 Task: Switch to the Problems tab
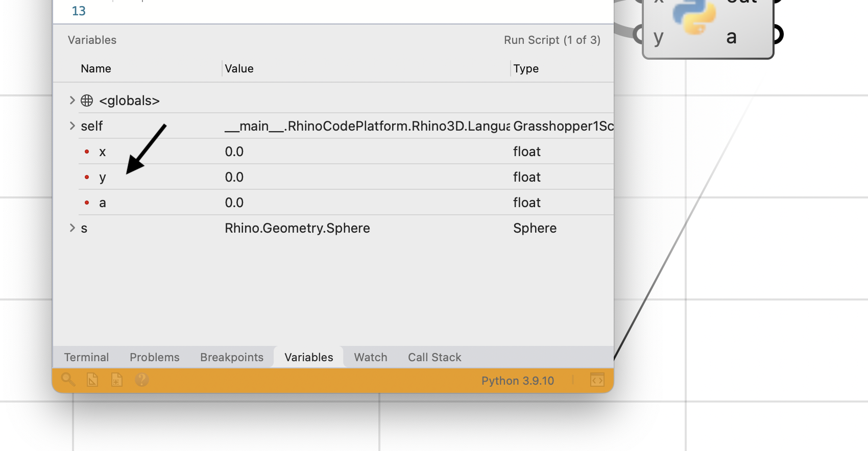pyautogui.click(x=155, y=357)
